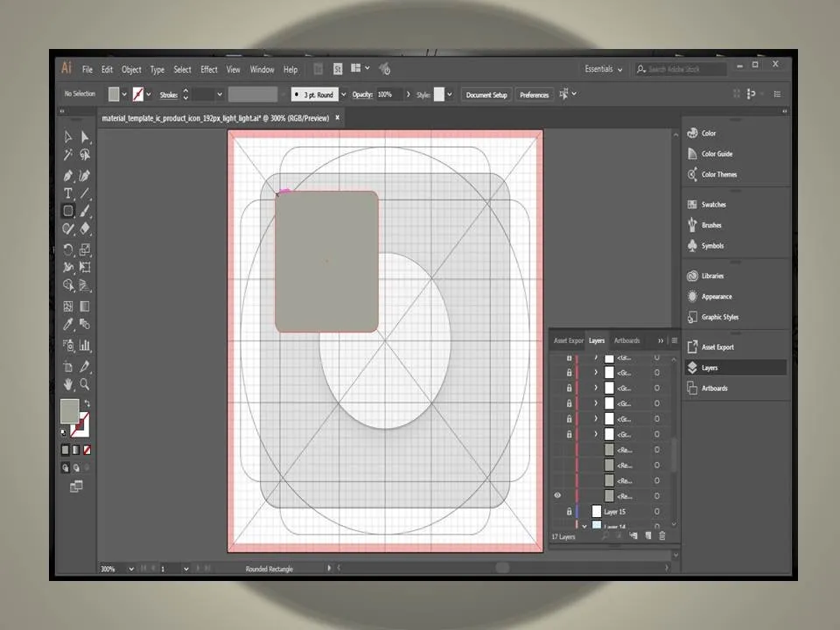Toggle lock on Layer 15

(569, 512)
